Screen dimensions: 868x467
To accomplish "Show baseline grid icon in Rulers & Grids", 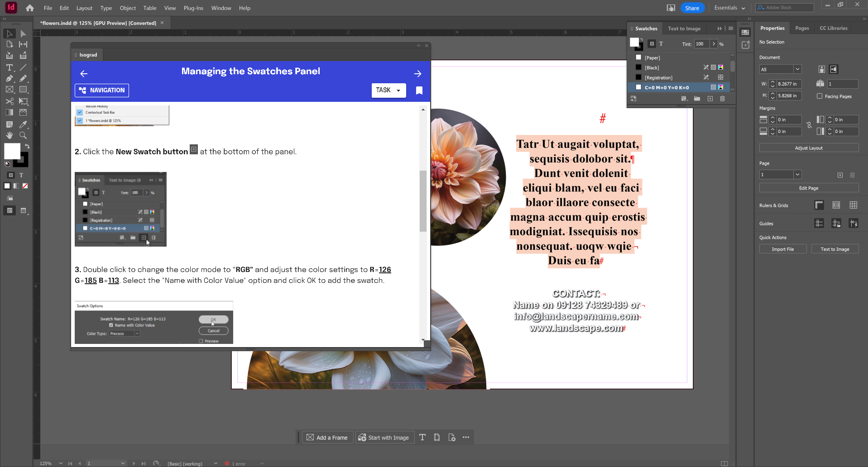I will coord(836,205).
